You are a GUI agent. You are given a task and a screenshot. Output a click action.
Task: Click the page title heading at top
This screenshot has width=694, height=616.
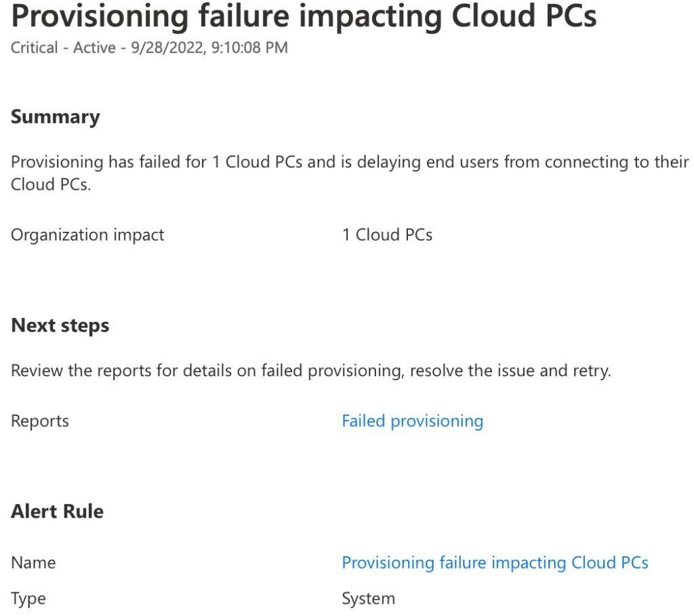tap(304, 16)
